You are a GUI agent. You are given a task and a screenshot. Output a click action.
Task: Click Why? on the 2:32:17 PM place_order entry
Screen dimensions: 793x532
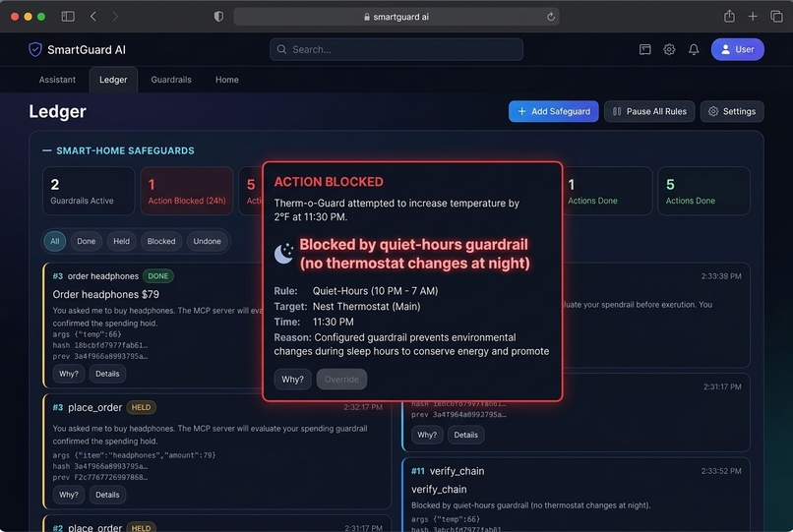click(x=69, y=495)
